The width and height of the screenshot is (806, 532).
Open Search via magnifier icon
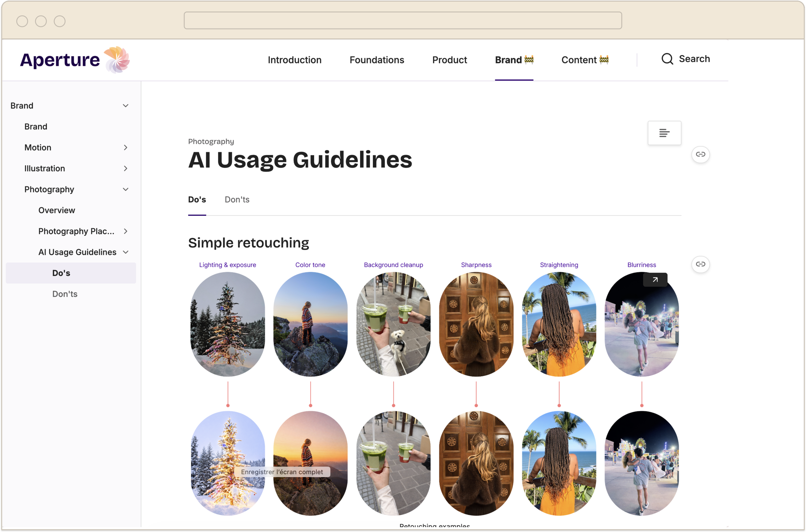[x=667, y=59]
